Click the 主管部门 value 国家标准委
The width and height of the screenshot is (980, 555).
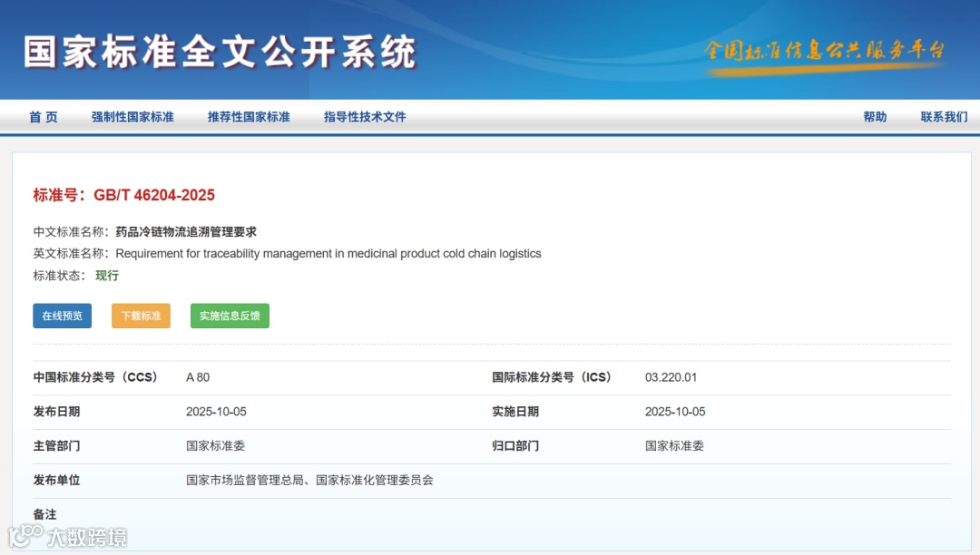point(216,446)
